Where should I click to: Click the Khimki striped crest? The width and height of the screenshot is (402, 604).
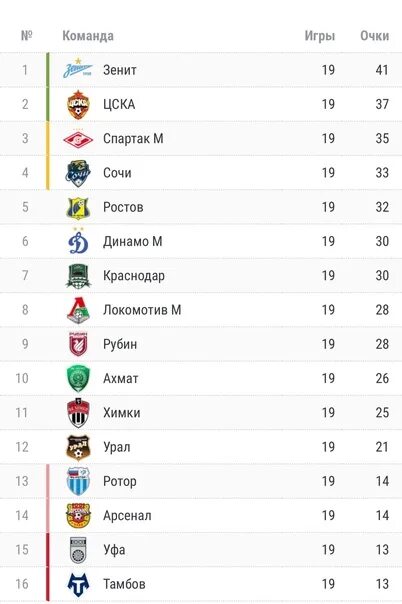(x=78, y=413)
